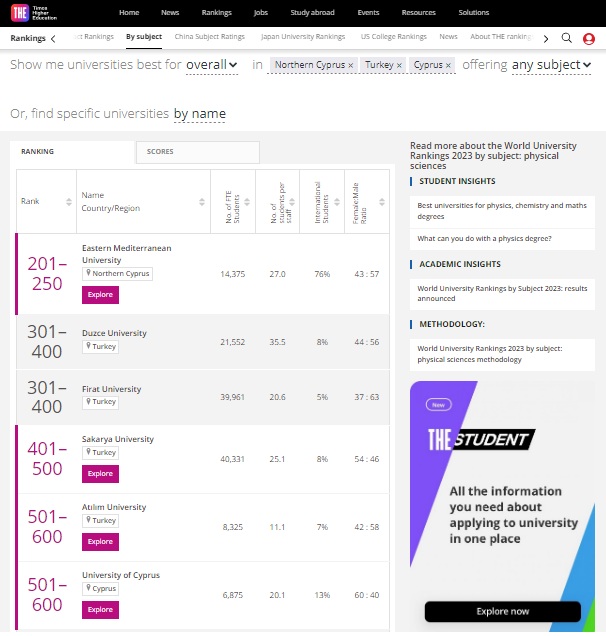Expand the Rankings menu dropdown arrow
Screen dimensions: 606x636
tap(52, 38)
